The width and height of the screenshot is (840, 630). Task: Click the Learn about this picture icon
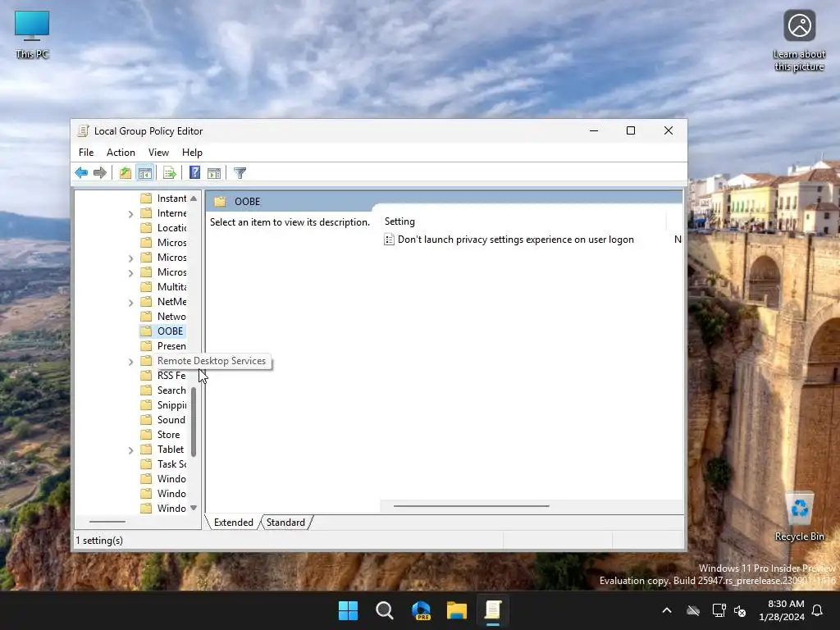799,41
